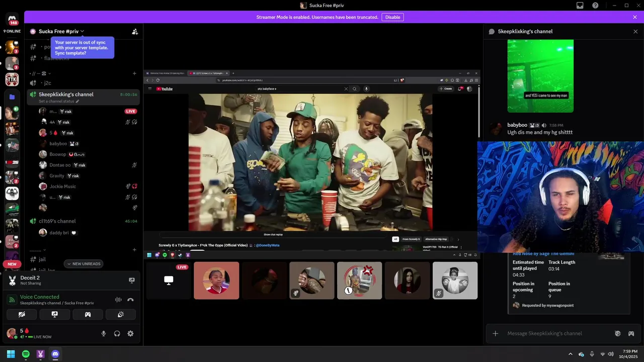Select user 'babyboo' in voice channel list
644x362 pixels.
[x=83, y=144]
